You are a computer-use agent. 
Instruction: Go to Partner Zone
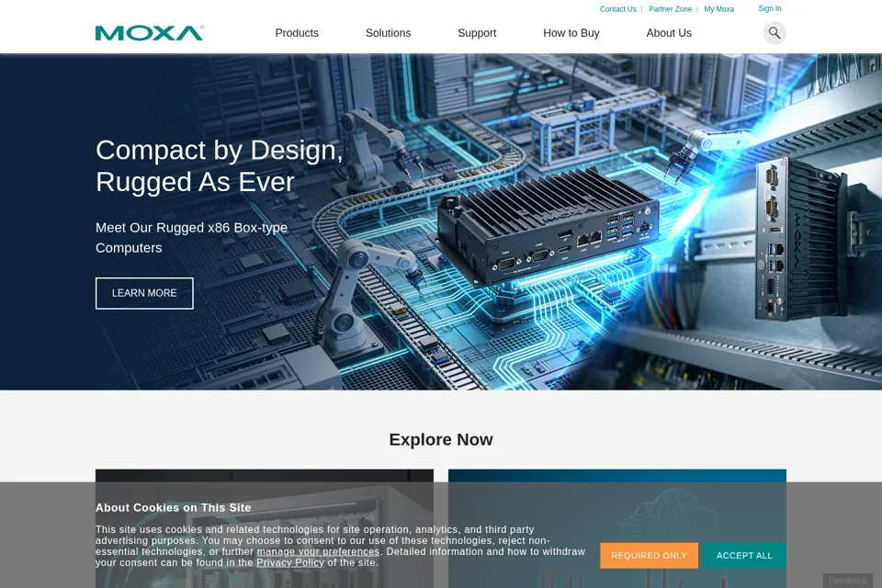[x=670, y=9]
